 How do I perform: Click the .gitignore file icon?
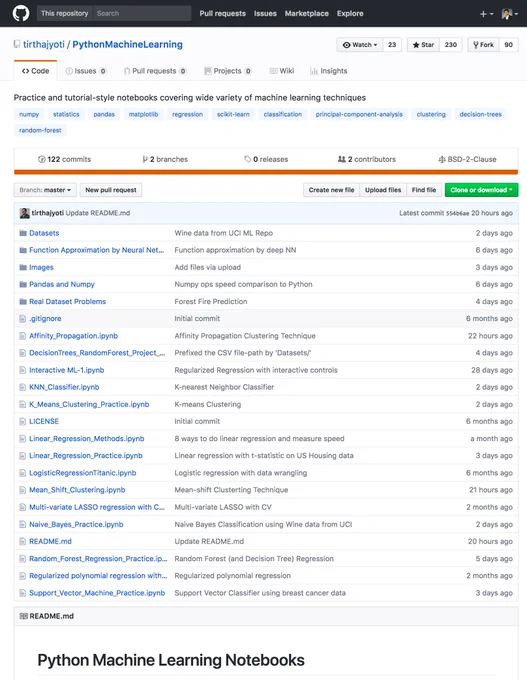click(x=23, y=319)
